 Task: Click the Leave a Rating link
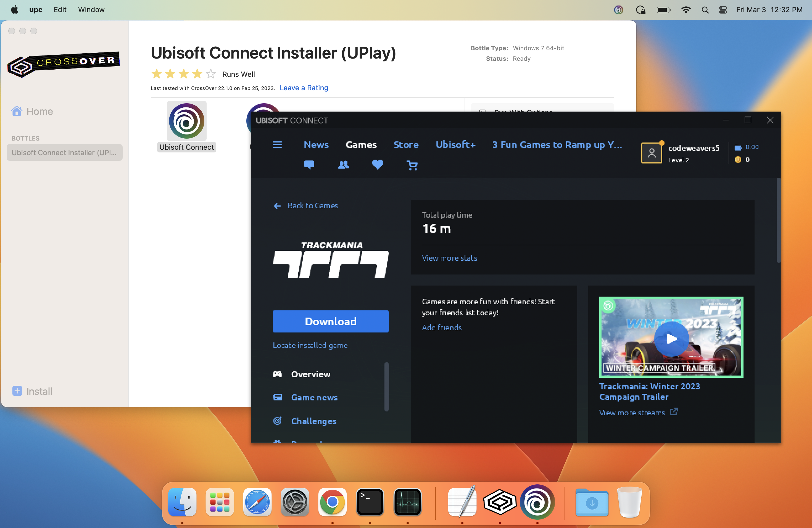(304, 88)
